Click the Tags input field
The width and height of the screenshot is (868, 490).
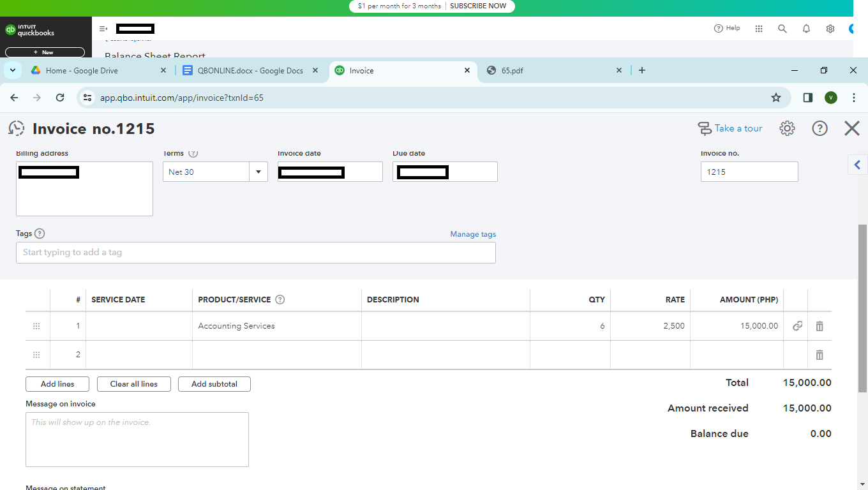(256, 253)
